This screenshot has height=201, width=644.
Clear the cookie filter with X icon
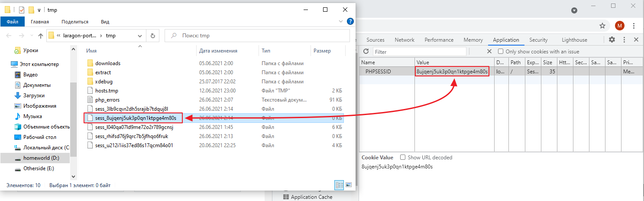point(489,52)
